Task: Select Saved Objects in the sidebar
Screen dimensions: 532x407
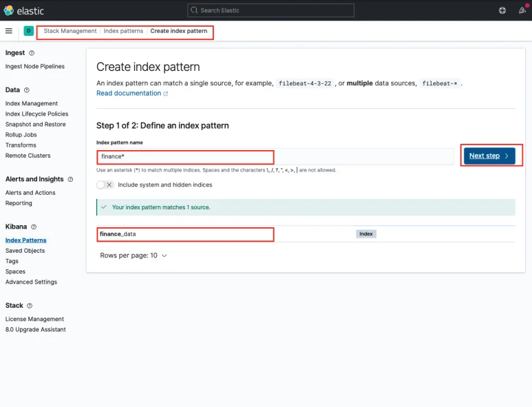Action: (25, 251)
